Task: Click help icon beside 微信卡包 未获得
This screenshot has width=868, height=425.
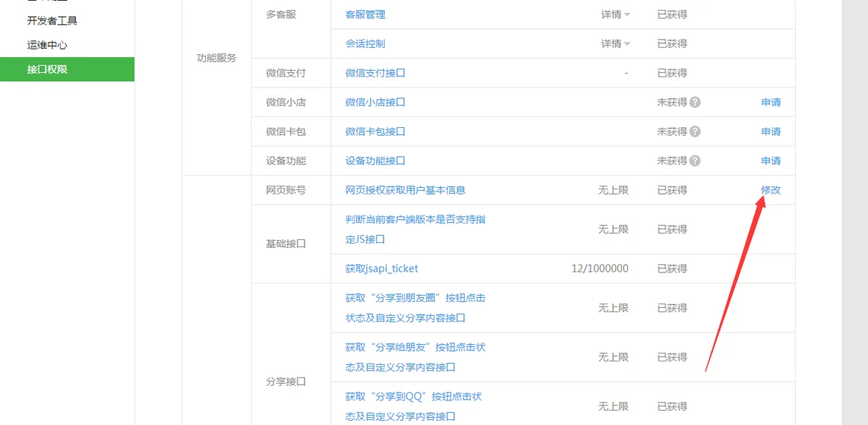Action: click(x=695, y=132)
